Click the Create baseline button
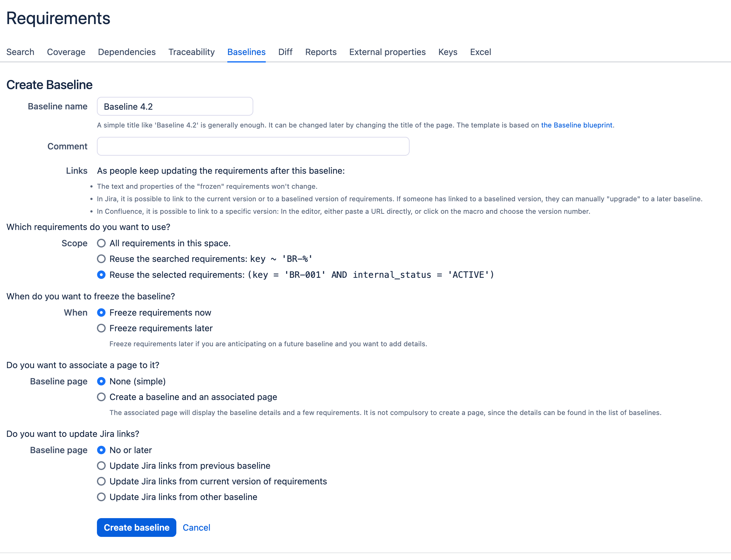The image size is (731, 560). pos(136,527)
